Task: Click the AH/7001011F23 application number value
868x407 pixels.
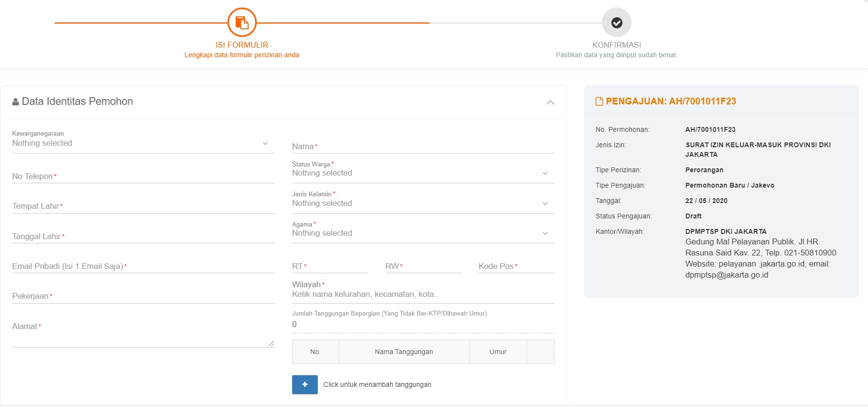Action: click(710, 129)
